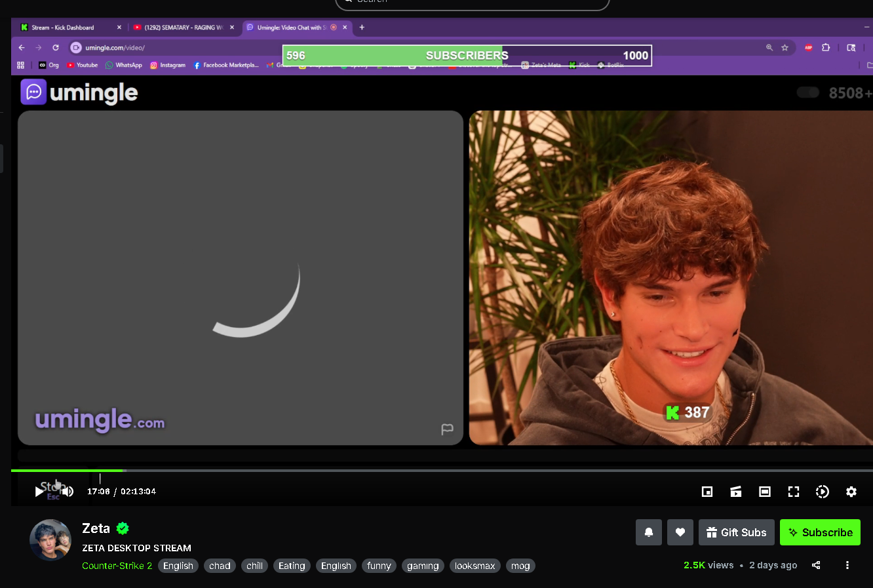
Task: Click the cast/clip icon in player controls
Action: (735, 492)
